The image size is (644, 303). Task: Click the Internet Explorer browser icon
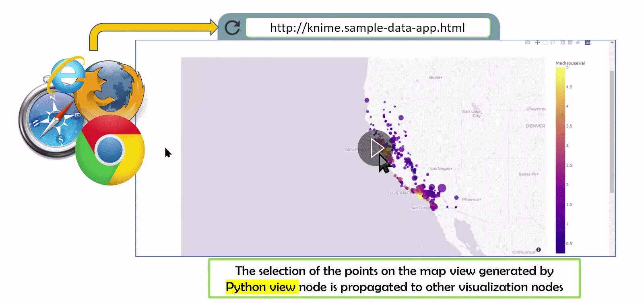pyautogui.click(x=67, y=75)
